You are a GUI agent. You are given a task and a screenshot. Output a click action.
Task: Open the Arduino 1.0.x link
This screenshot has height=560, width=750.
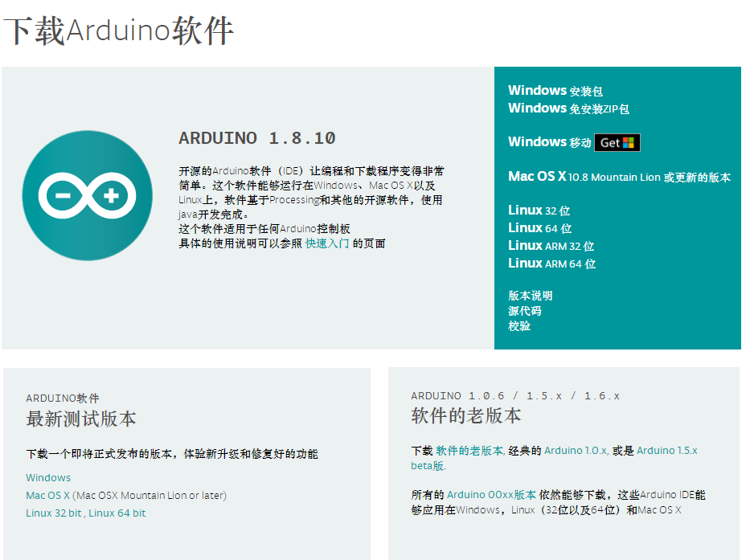pyautogui.click(x=576, y=451)
